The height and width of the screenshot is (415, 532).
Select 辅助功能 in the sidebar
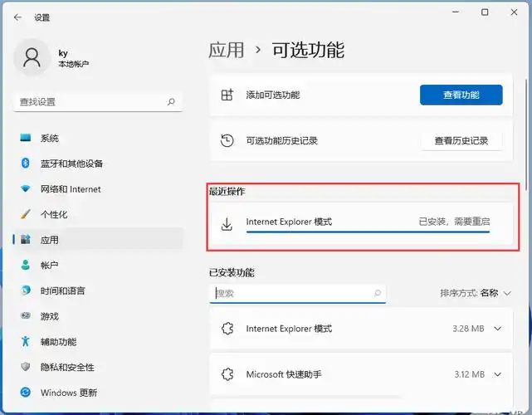[58, 342]
